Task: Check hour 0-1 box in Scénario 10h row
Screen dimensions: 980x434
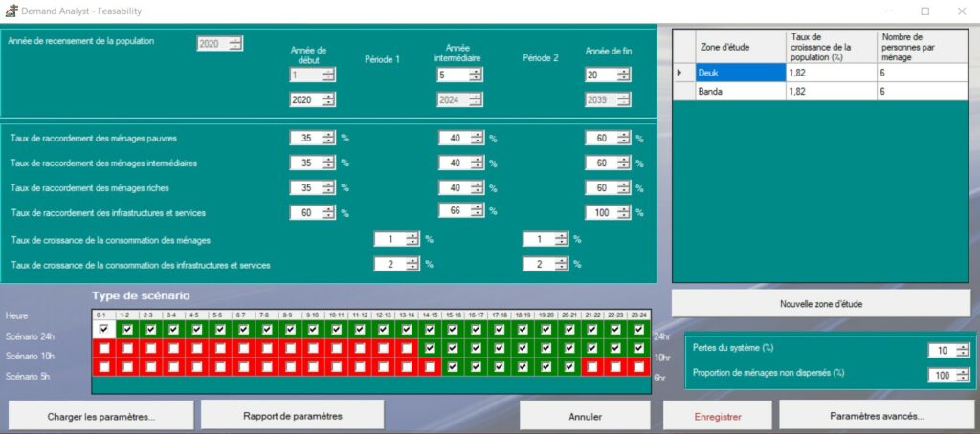Action: point(103,348)
